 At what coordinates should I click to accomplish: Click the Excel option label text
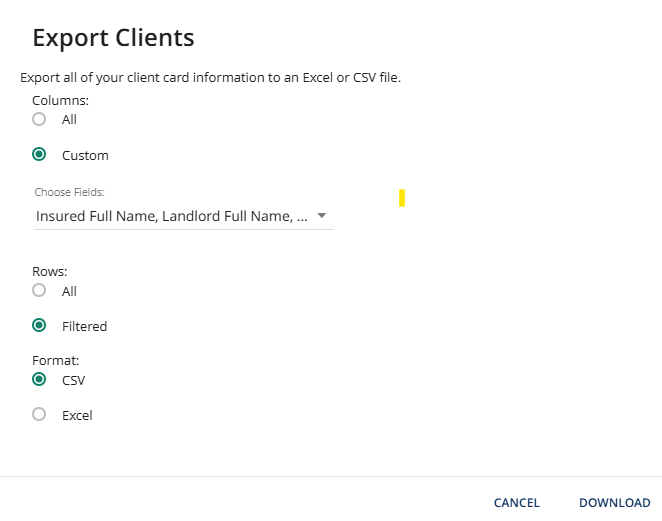point(77,415)
